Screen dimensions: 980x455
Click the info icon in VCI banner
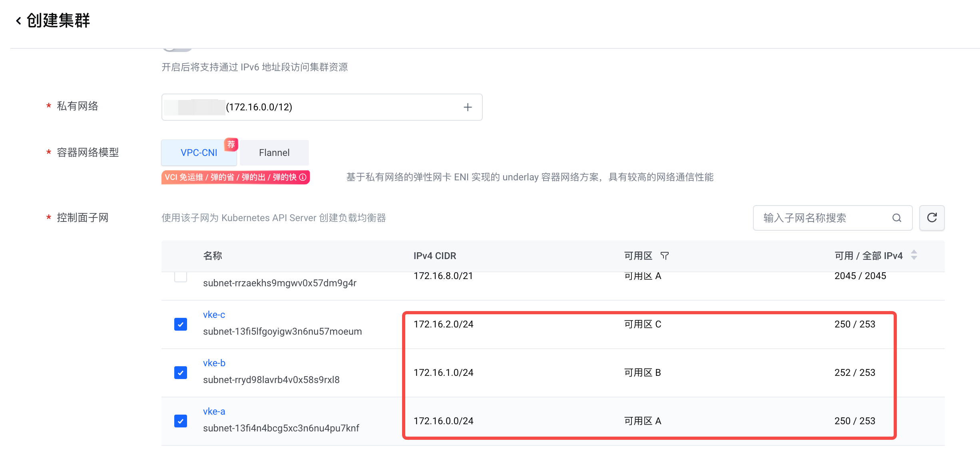pyautogui.click(x=303, y=177)
